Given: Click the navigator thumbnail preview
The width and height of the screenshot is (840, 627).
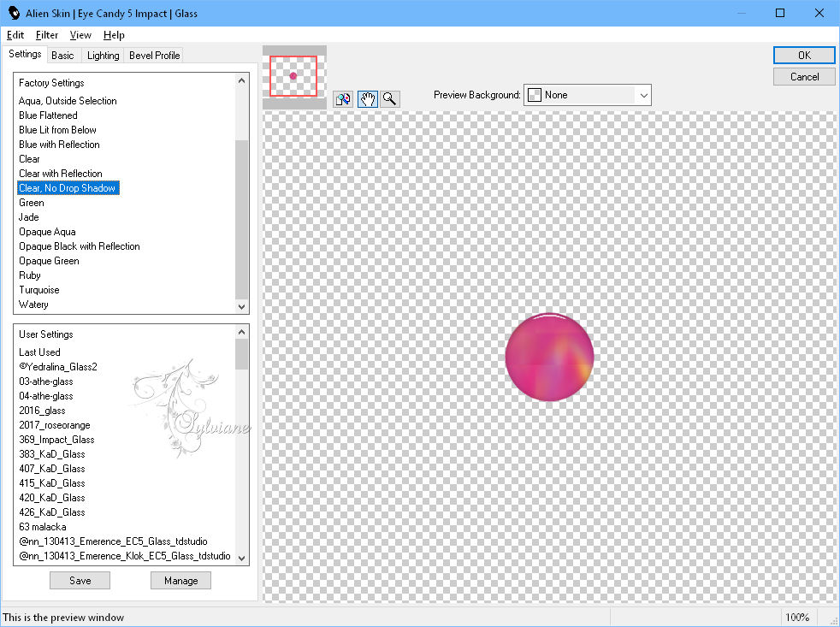Looking at the screenshot, I should 293,76.
